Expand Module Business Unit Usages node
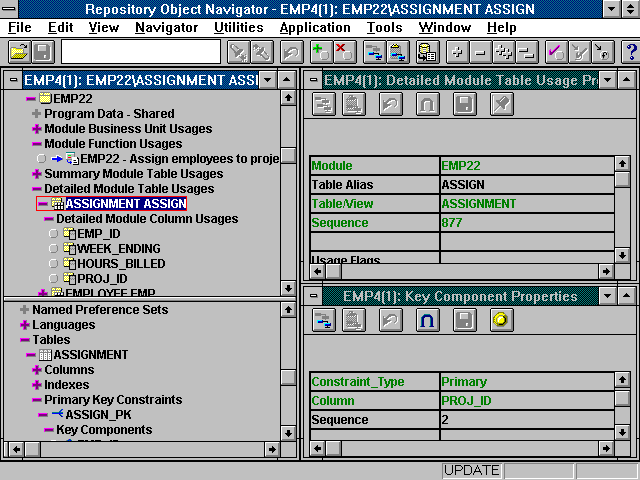 37,129
